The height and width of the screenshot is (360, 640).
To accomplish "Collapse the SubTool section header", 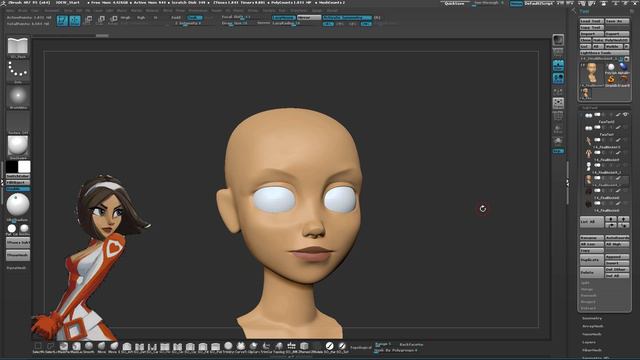I will coord(590,108).
